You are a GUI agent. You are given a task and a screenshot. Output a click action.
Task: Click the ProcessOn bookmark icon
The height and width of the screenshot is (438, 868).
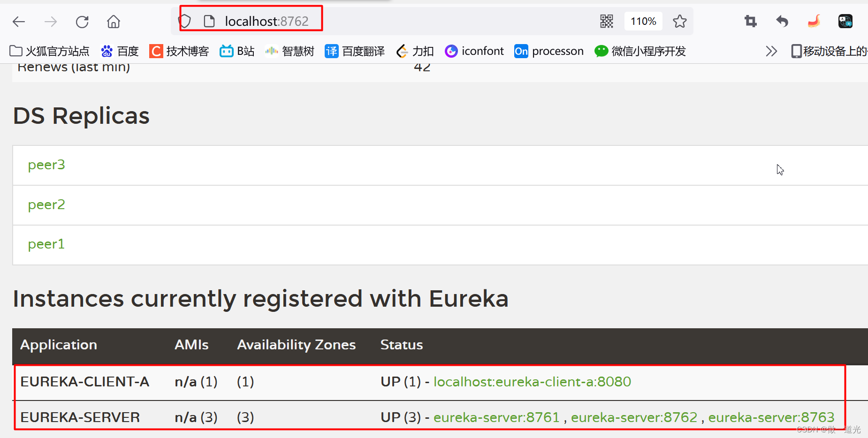coord(520,51)
